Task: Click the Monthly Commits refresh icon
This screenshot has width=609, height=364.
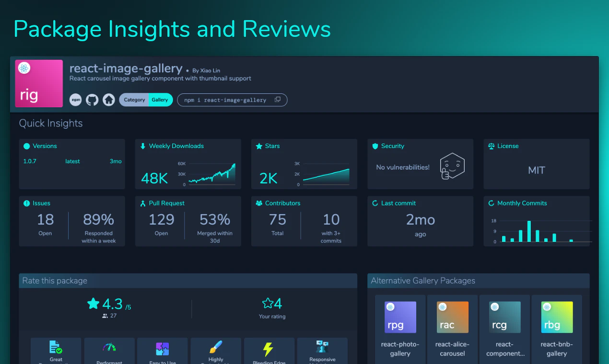Action: click(x=492, y=203)
